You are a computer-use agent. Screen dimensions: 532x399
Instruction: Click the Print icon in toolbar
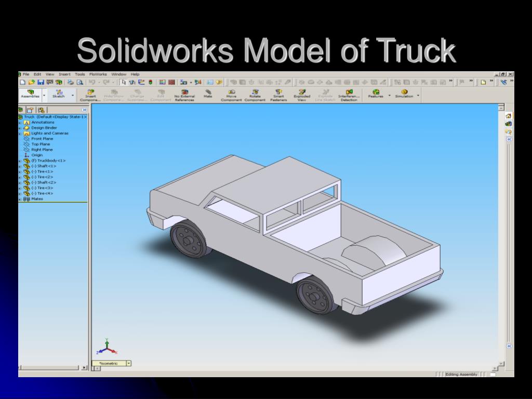click(71, 82)
